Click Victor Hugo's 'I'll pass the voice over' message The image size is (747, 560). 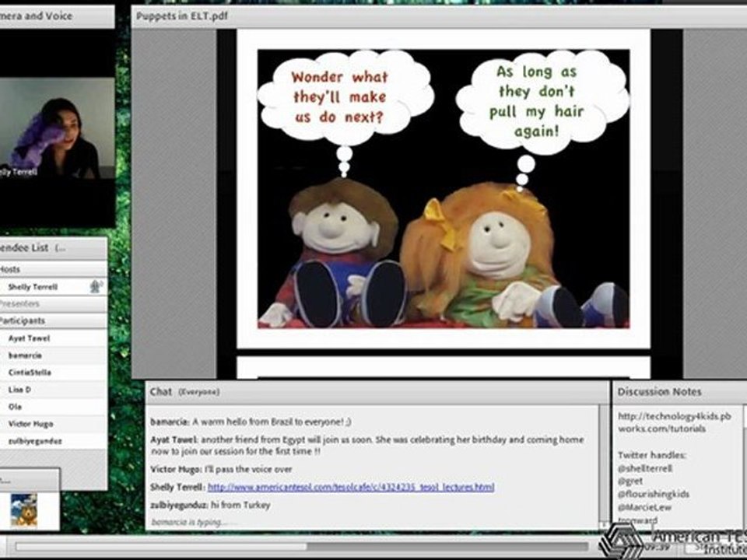pyautogui.click(x=221, y=469)
